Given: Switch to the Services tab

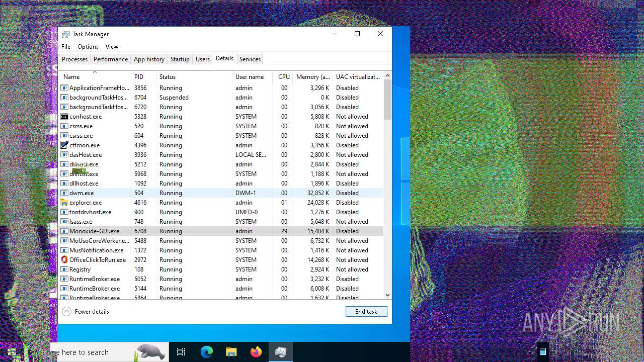Looking at the screenshot, I should tap(250, 59).
